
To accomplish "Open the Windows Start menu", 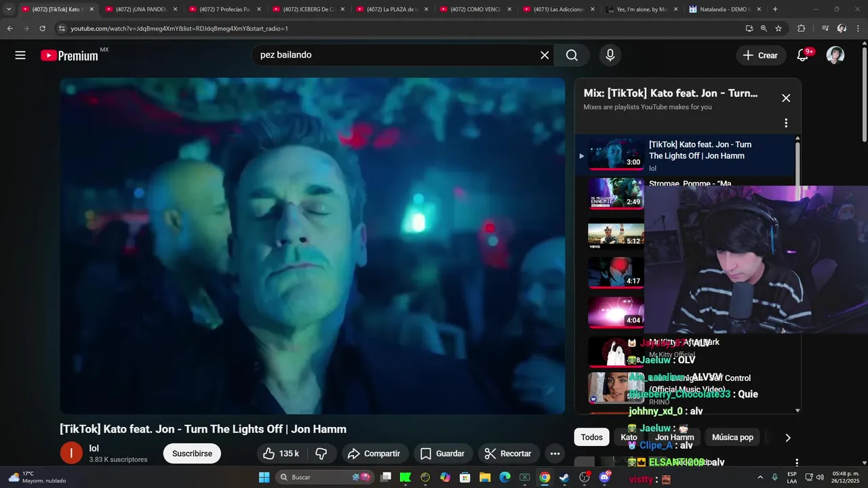I will (x=264, y=477).
